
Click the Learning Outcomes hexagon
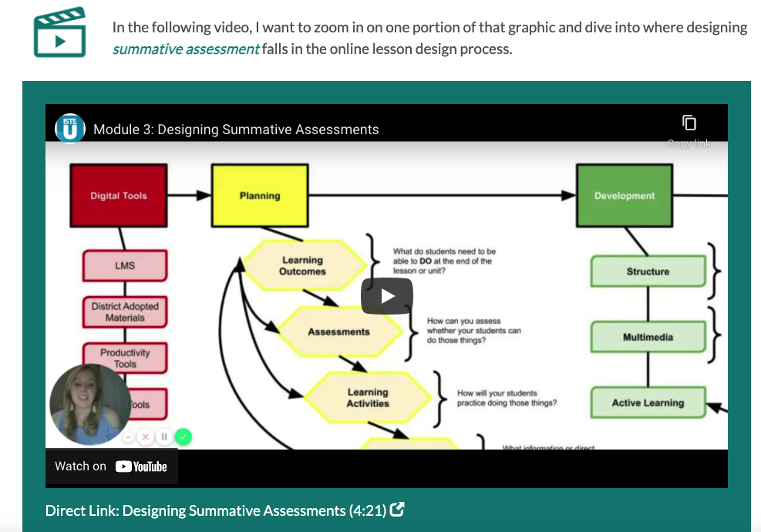pyautogui.click(x=303, y=265)
